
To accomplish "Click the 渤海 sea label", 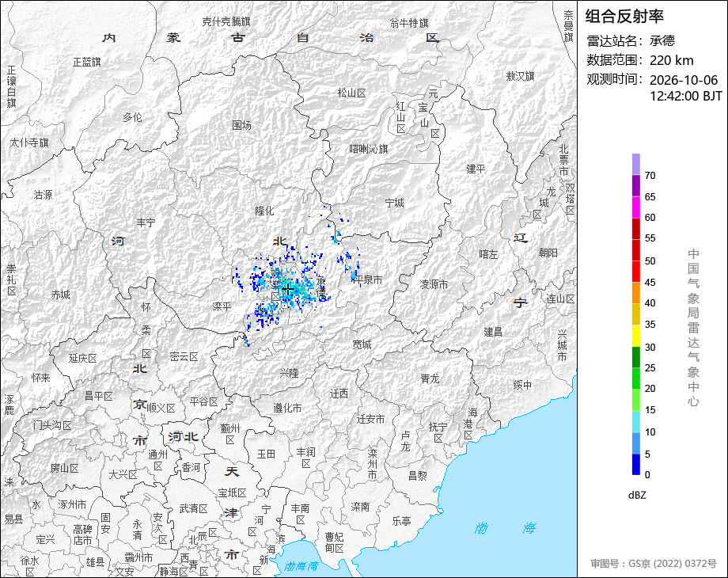I will point(505,528).
